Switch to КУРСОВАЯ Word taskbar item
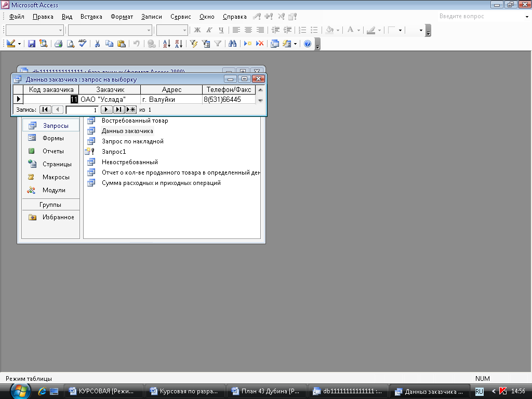 [x=103, y=391]
